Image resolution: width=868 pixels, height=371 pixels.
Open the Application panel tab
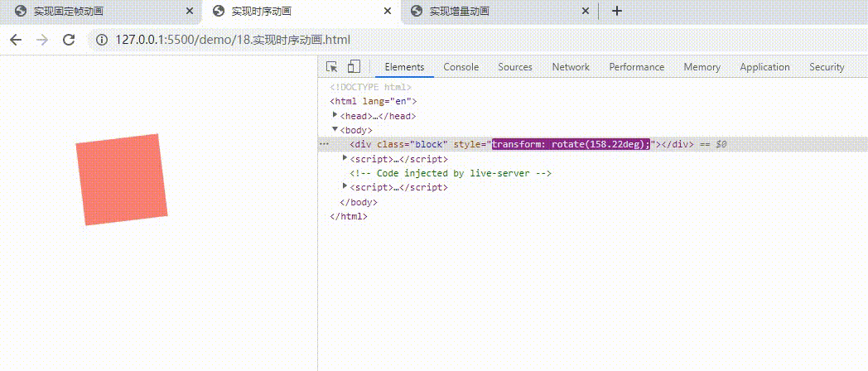pyautogui.click(x=764, y=67)
